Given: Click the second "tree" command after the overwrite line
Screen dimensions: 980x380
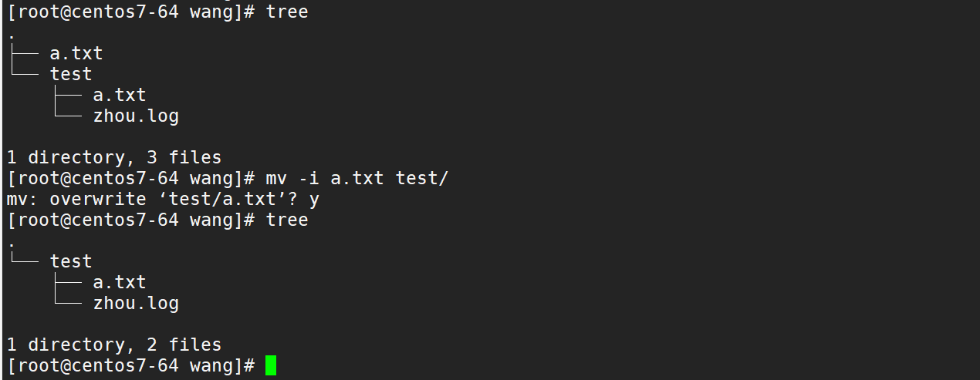Looking at the screenshot, I should [287, 220].
